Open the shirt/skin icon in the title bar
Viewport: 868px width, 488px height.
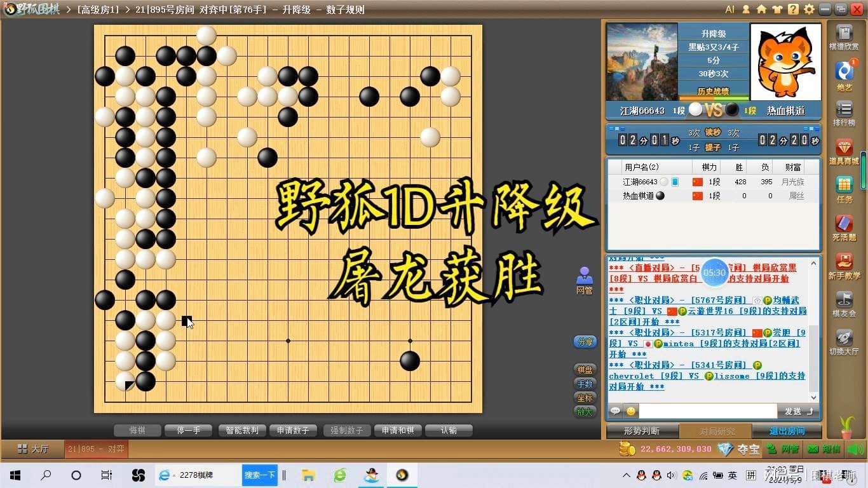point(777,10)
